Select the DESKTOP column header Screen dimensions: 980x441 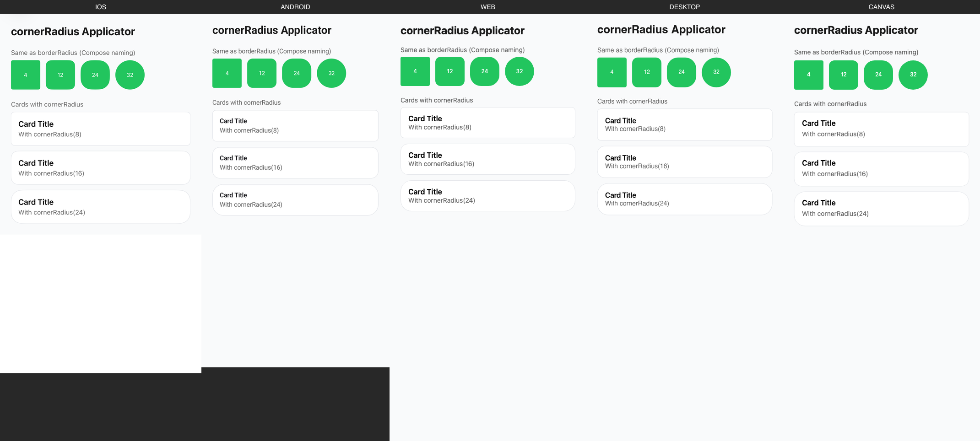coord(685,7)
